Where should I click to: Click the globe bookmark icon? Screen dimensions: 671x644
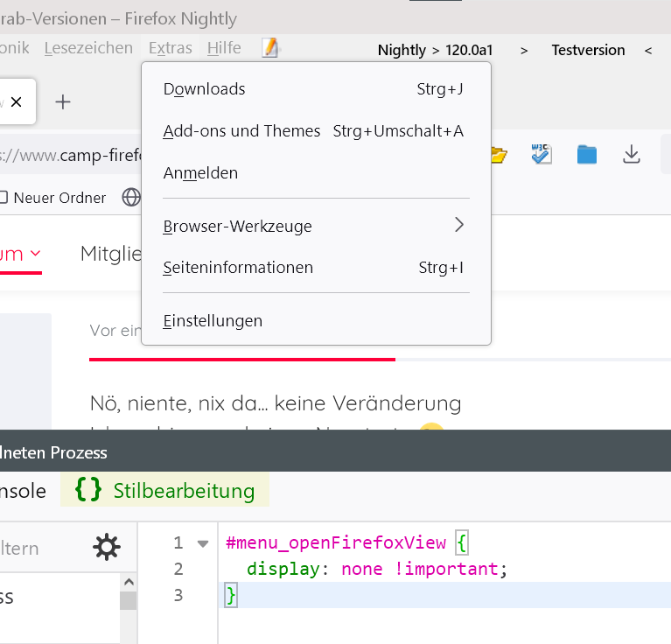coord(131,198)
